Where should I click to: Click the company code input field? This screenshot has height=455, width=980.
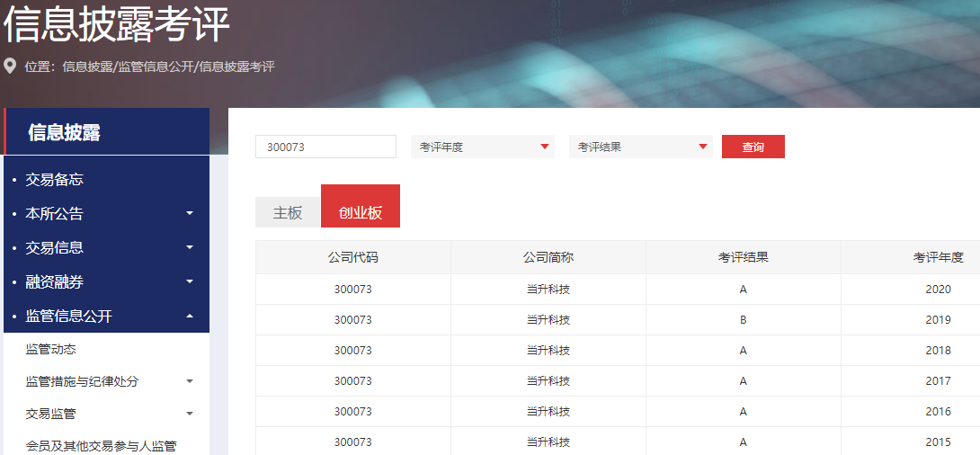[x=325, y=147]
